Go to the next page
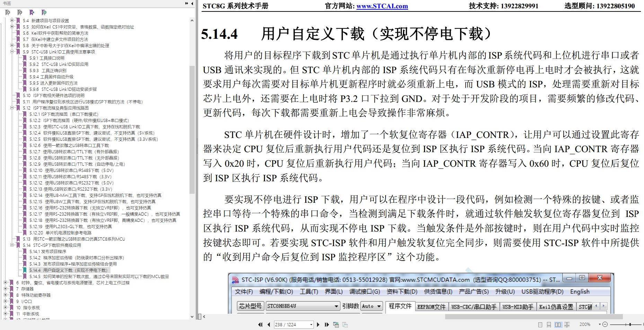The image size is (644, 330). coord(318,324)
